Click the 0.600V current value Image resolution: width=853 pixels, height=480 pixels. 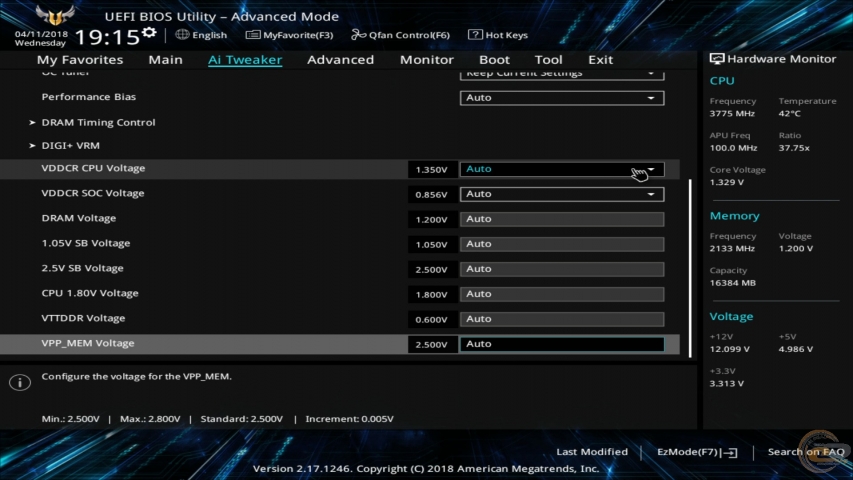[x=432, y=320]
